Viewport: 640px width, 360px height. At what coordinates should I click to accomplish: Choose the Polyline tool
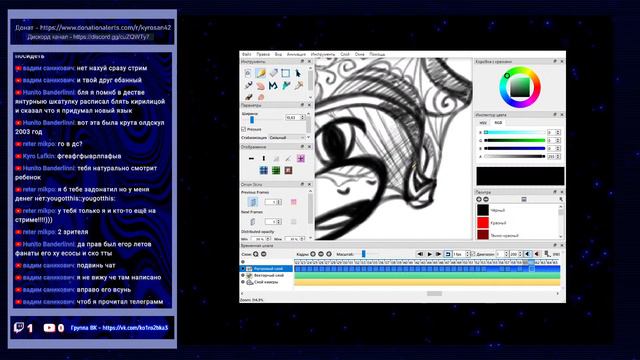tap(273, 85)
